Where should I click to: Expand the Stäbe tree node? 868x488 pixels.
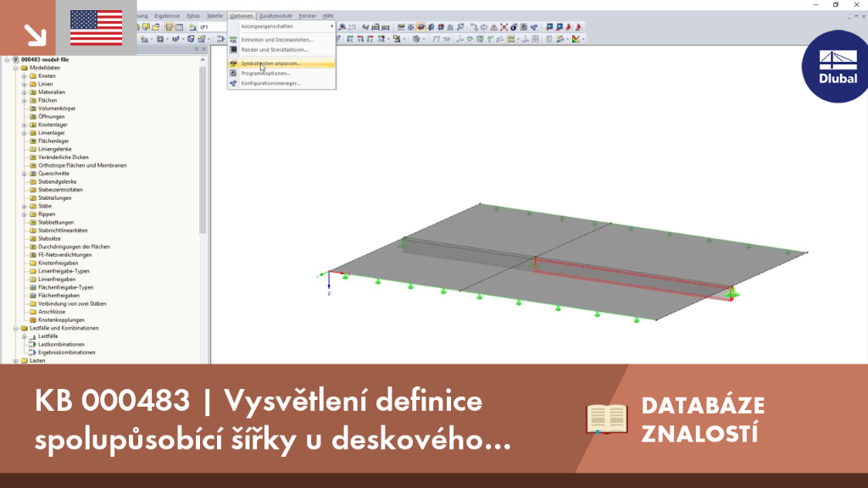pyautogui.click(x=25, y=207)
